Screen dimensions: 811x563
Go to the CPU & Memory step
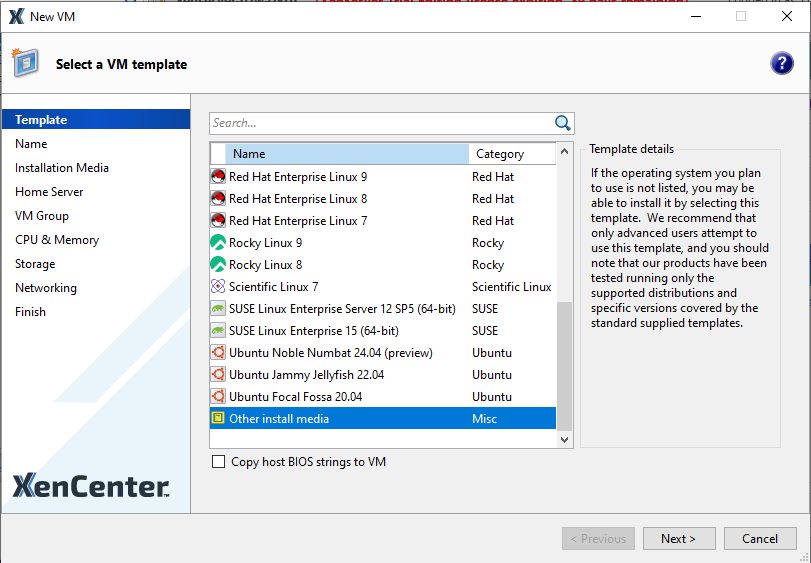pos(57,240)
